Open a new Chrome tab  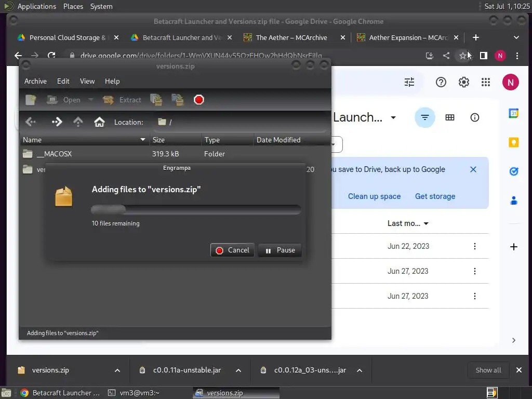[476, 37]
